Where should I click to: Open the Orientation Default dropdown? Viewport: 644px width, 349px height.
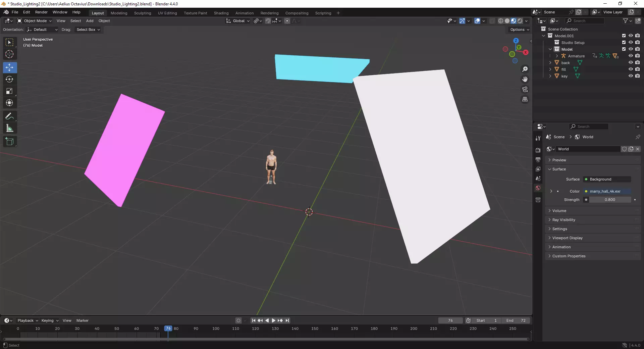pyautogui.click(x=42, y=30)
